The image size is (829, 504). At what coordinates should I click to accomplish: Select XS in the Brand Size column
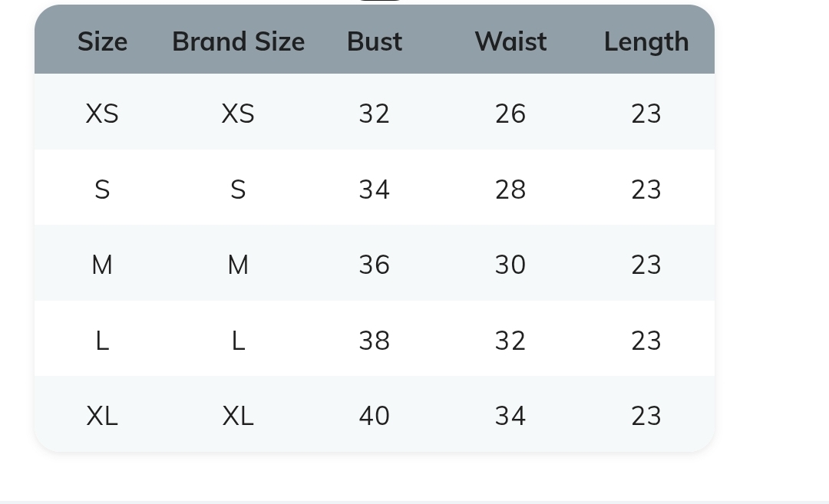tap(238, 114)
